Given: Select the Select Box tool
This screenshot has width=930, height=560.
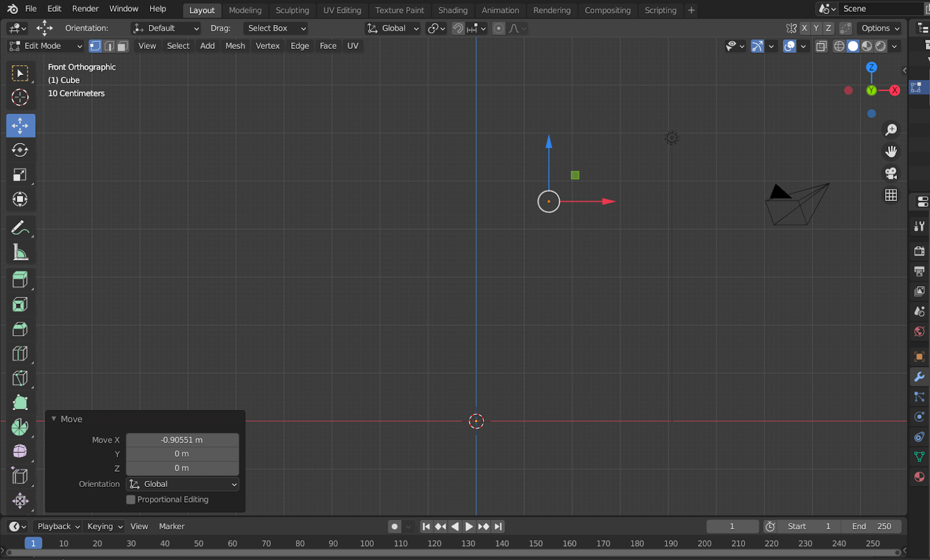Looking at the screenshot, I should [20, 73].
